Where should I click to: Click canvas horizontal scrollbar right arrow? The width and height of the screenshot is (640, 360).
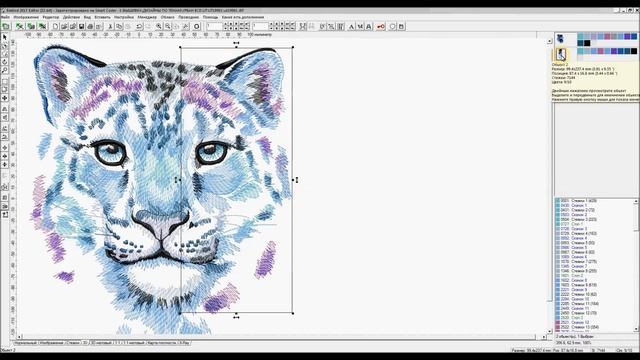click(x=544, y=337)
